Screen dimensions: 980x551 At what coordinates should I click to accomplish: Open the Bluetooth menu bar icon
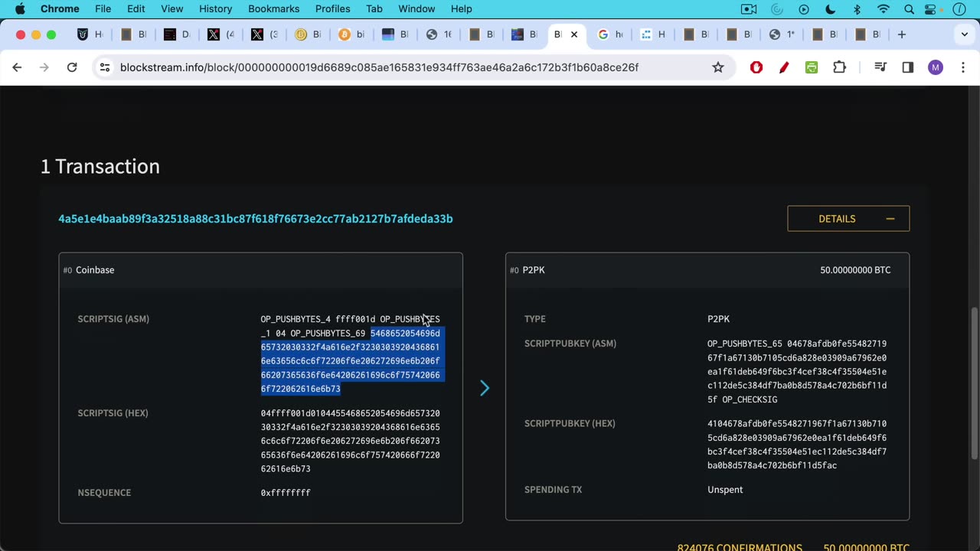tap(857, 8)
